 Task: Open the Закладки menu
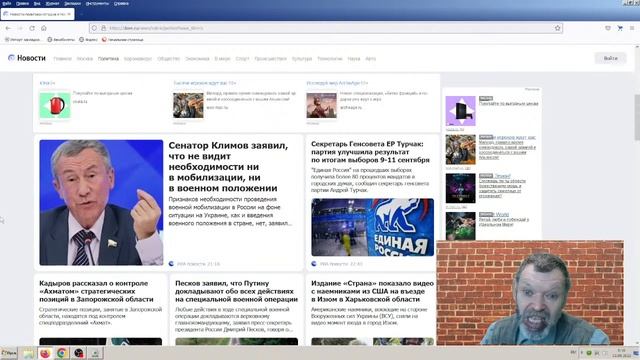pyautogui.click(x=72, y=3)
